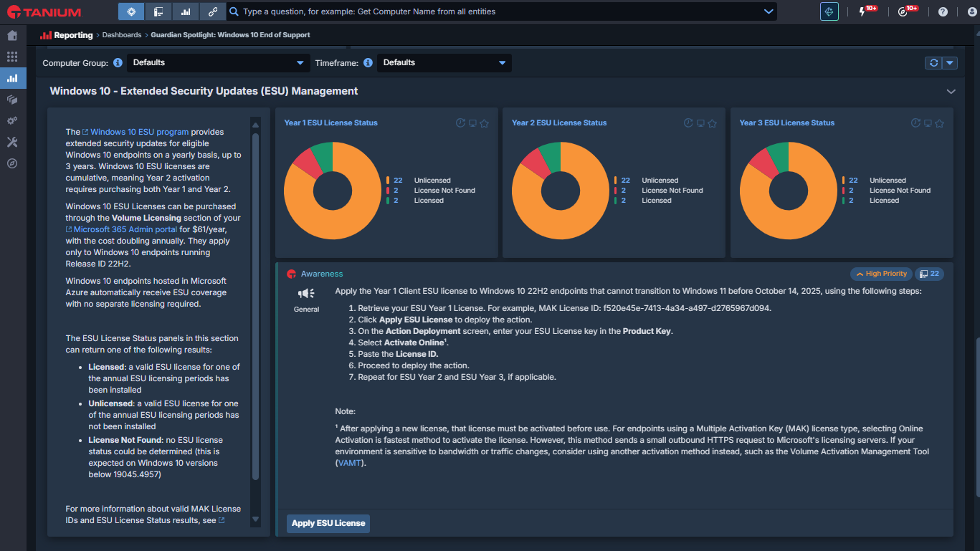Click the Timeframe info icon

point(368,63)
